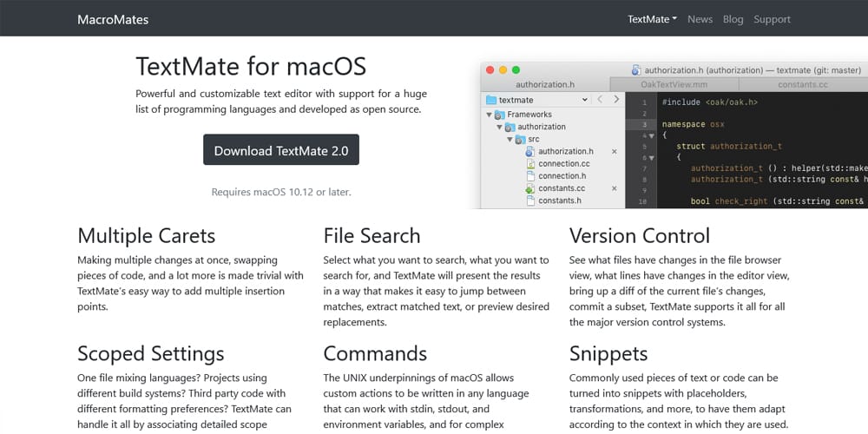868x434 pixels.
Task: Click the constants.h file icon
Action: [529, 201]
